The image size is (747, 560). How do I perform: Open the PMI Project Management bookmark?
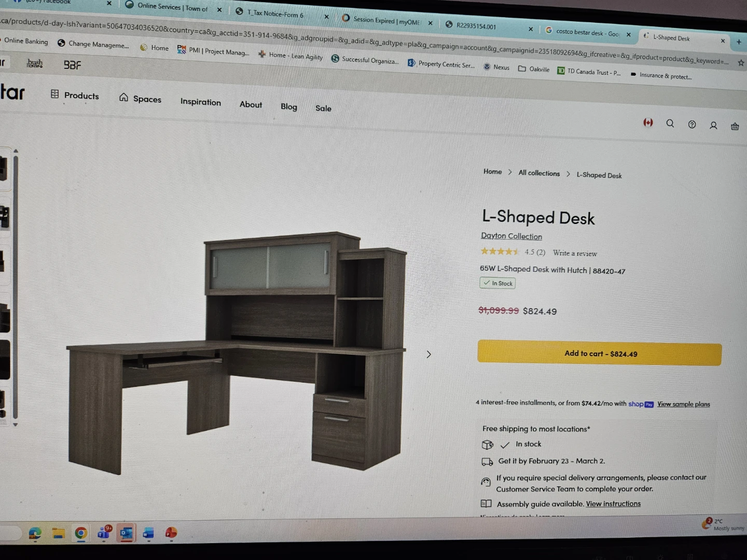[x=213, y=51]
